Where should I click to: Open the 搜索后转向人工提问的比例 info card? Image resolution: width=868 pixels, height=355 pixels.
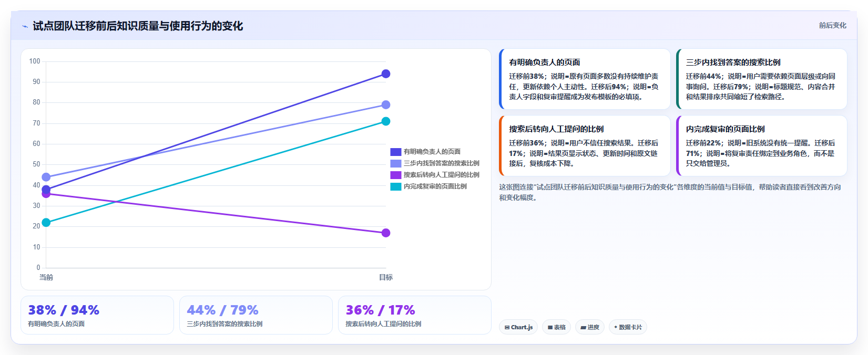point(585,146)
